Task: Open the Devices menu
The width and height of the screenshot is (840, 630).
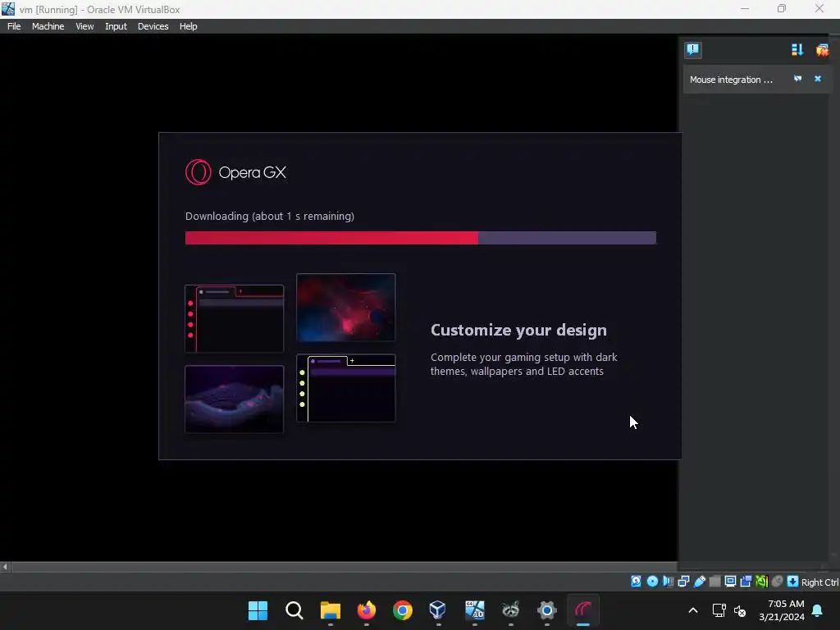Action: 153,26
